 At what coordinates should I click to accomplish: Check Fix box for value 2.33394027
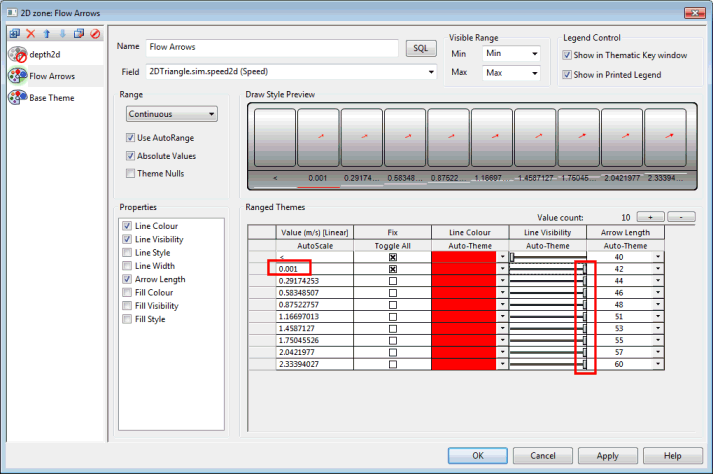point(393,364)
